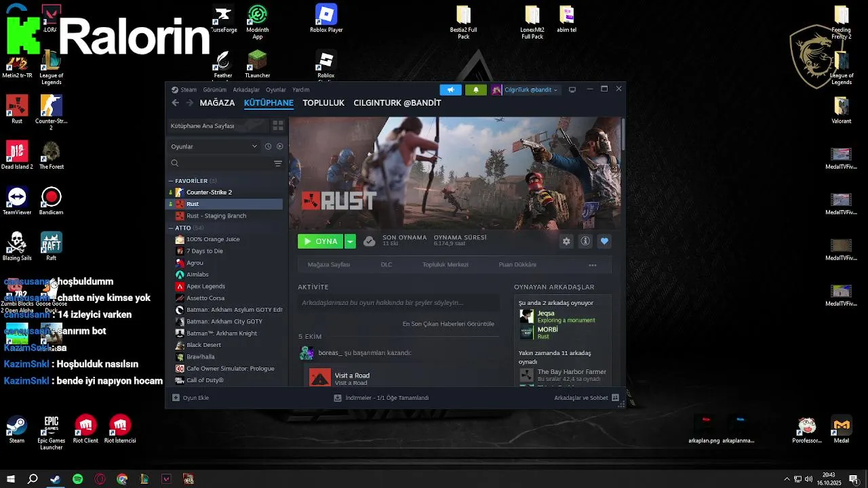Collapse the ATTO category

point(171,228)
